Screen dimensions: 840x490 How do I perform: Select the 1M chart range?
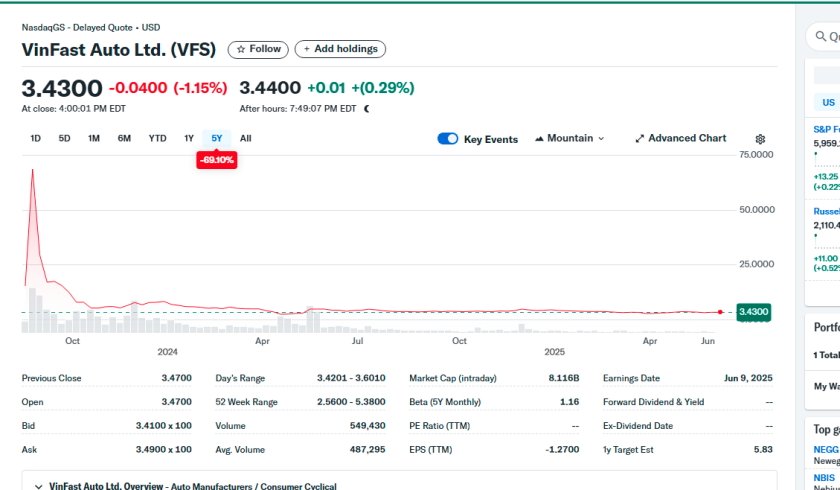pos(94,139)
